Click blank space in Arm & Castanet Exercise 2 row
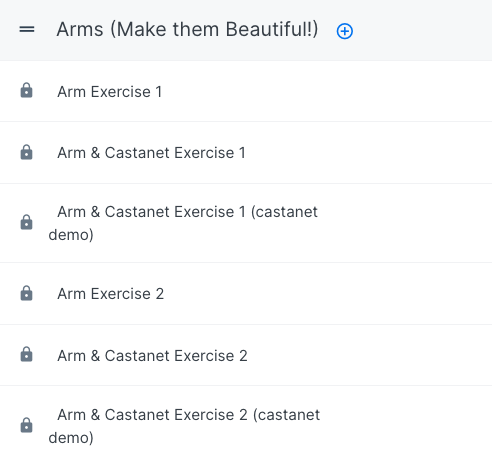Screen dimensions: 492x462 coord(367,355)
